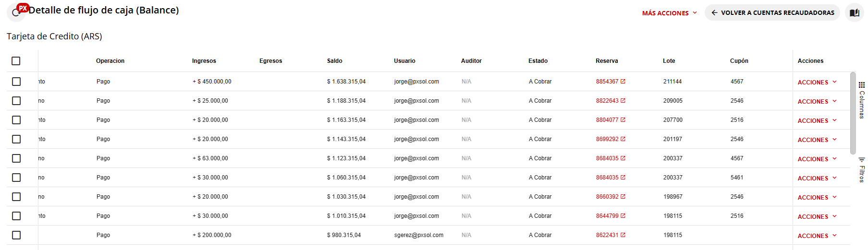Screen dimensions: 868x250
Task: Expand the MÁS ACCIONES dropdown
Action: pyautogui.click(x=670, y=13)
